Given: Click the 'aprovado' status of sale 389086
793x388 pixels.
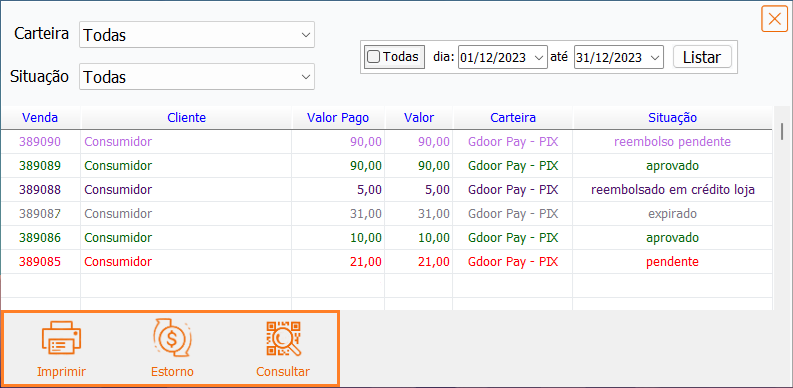Looking at the screenshot, I should [672, 238].
